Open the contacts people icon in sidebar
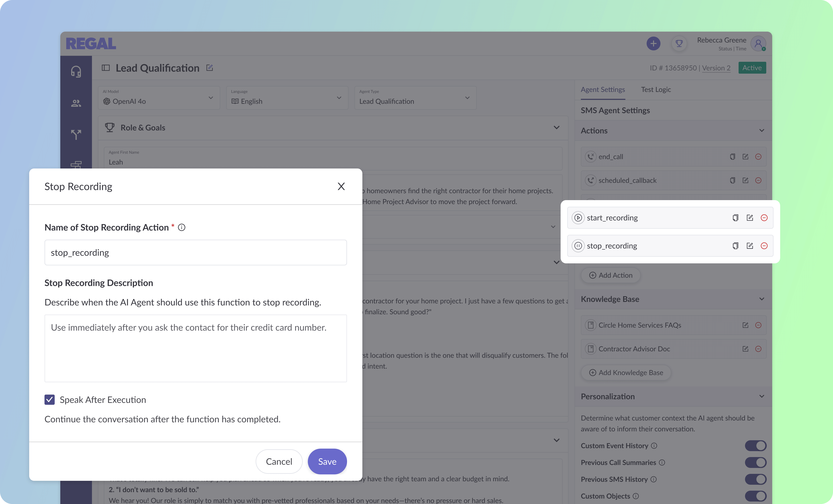The height and width of the screenshot is (504, 833). (x=76, y=103)
